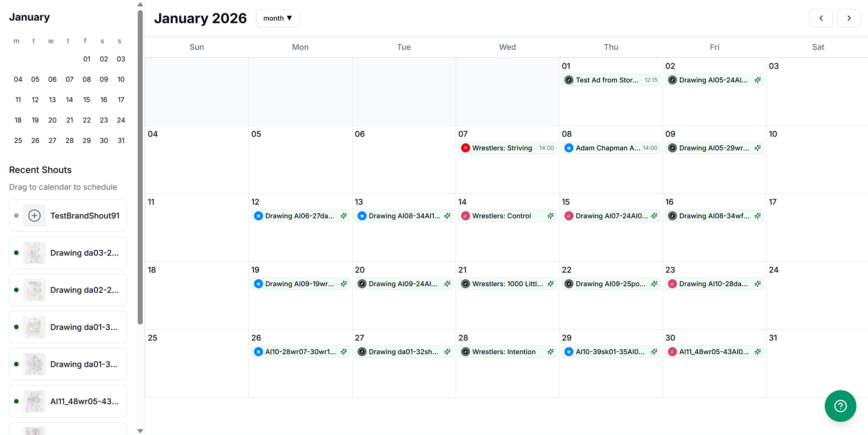
Task: Open the Adam Chapman A... event
Action: (611, 148)
